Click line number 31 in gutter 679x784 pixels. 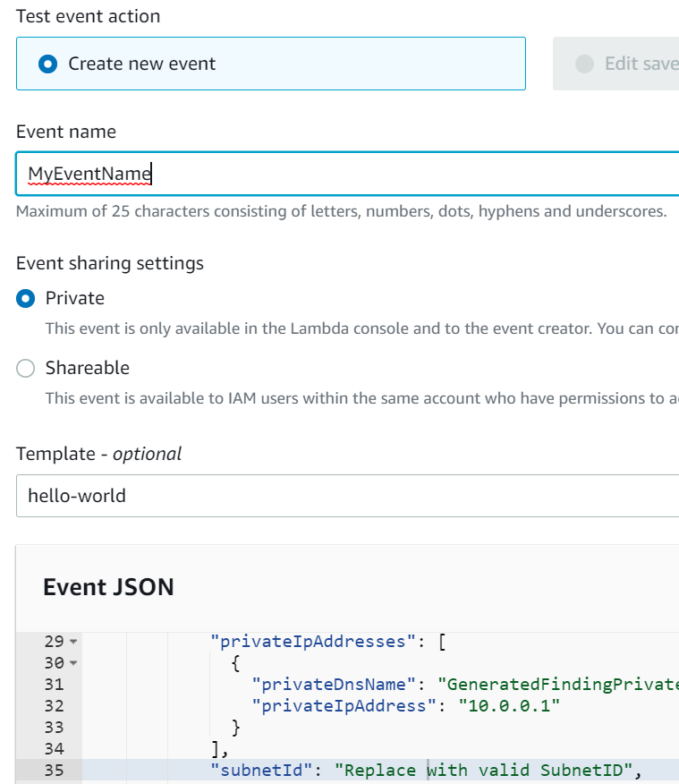click(54, 685)
